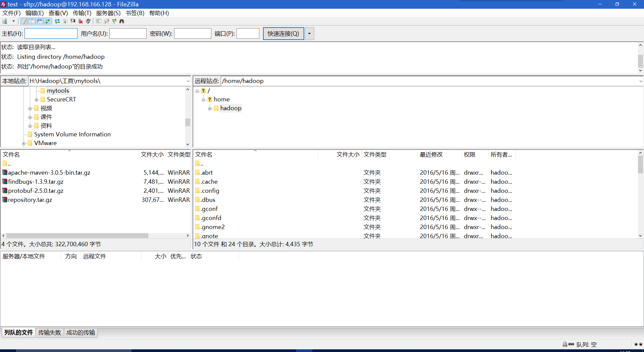Toggle the remote directory tree view
Screen dimensions: 644x352
coord(40,21)
